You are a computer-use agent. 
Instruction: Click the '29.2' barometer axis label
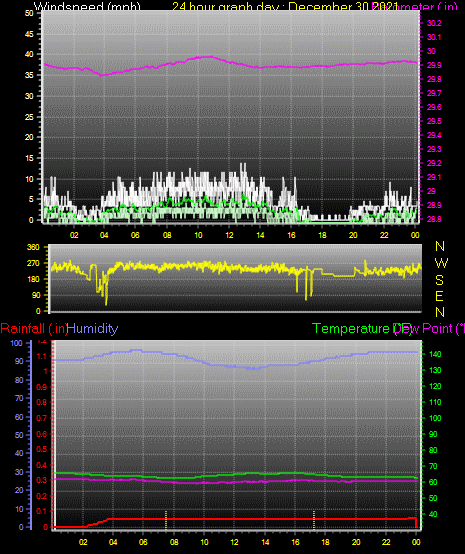point(434,163)
